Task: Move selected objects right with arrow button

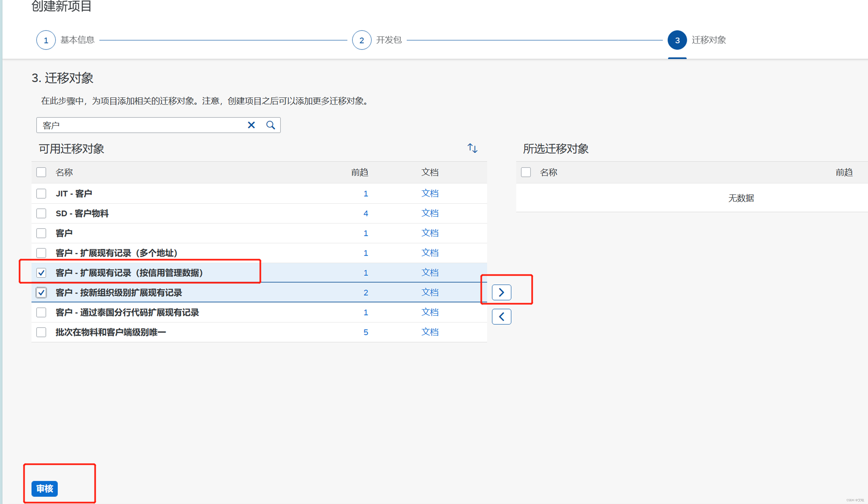Action: pos(502,292)
